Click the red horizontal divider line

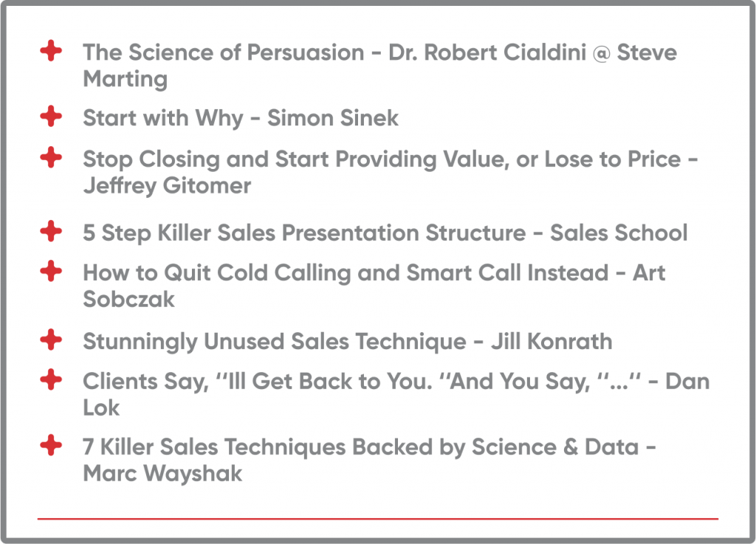[377, 519]
